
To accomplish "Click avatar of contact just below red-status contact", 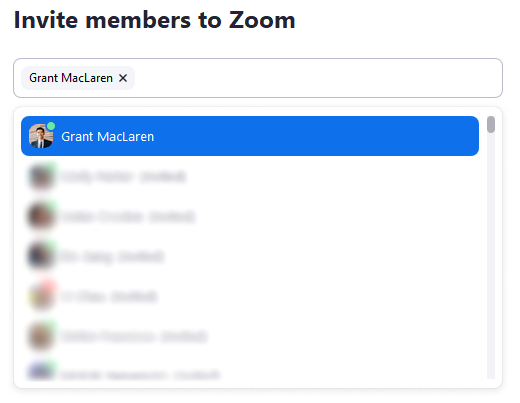I will click(41, 336).
